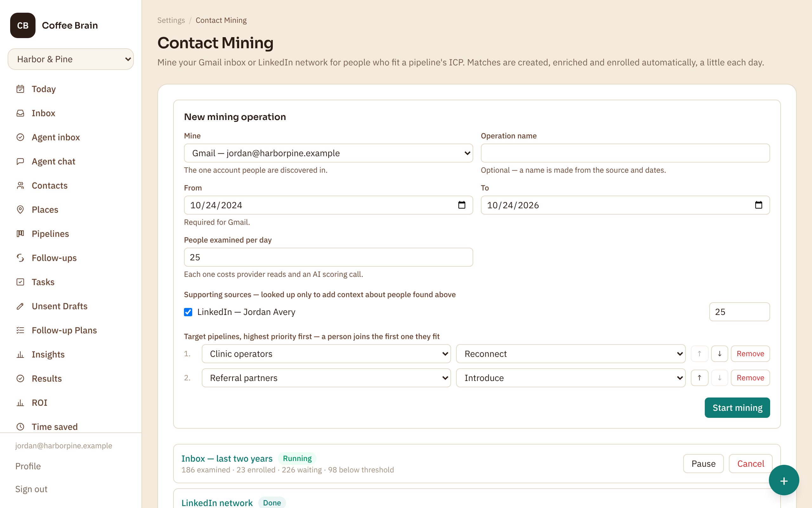Move Referral partners pipeline up
The height and width of the screenshot is (508, 812).
[x=699, y=378]
